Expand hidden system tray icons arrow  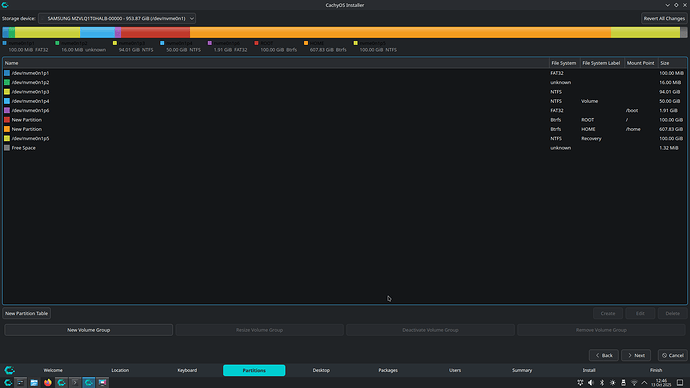coord(645,383)
